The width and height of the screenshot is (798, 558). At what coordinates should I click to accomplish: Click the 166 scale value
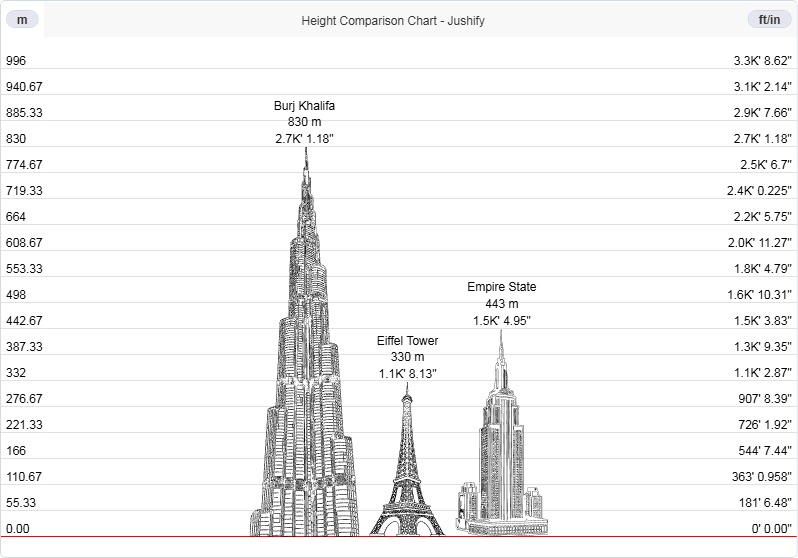pos(16,451)
